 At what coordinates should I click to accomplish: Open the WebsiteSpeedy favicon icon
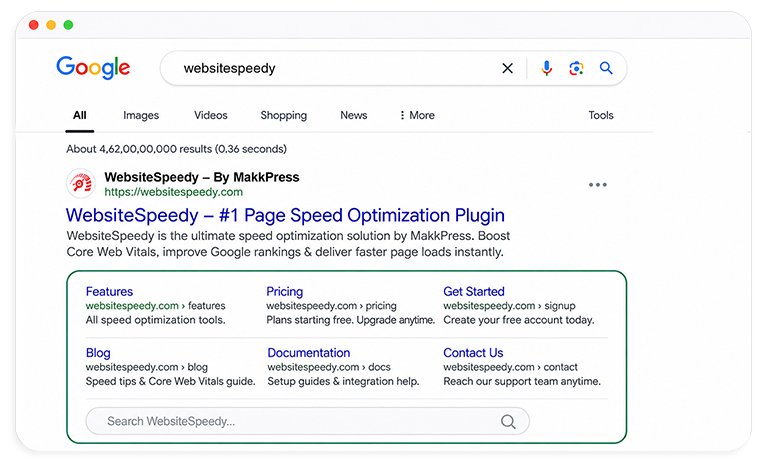80,183
